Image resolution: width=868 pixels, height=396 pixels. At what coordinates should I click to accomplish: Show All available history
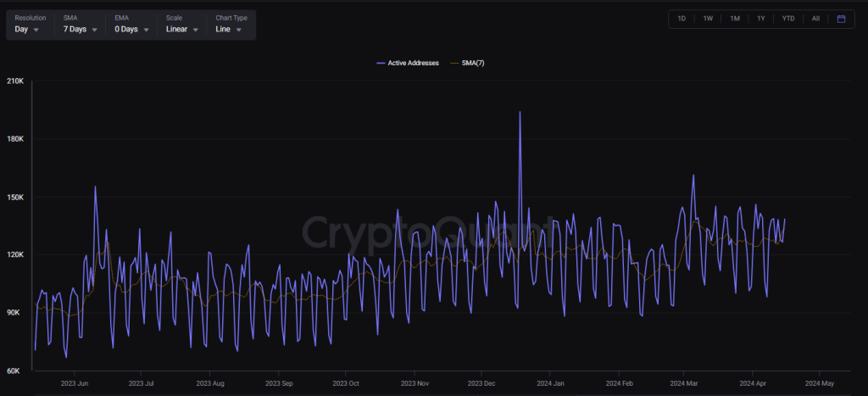pos(815,19)
